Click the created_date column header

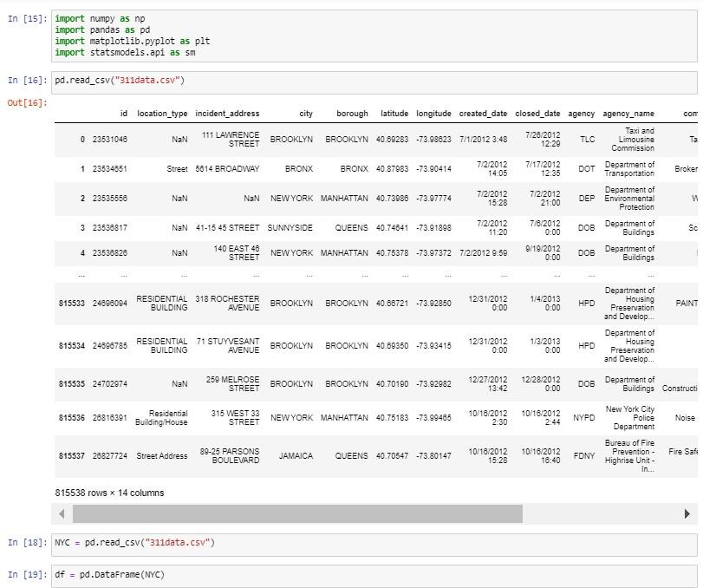pos(484,113)
